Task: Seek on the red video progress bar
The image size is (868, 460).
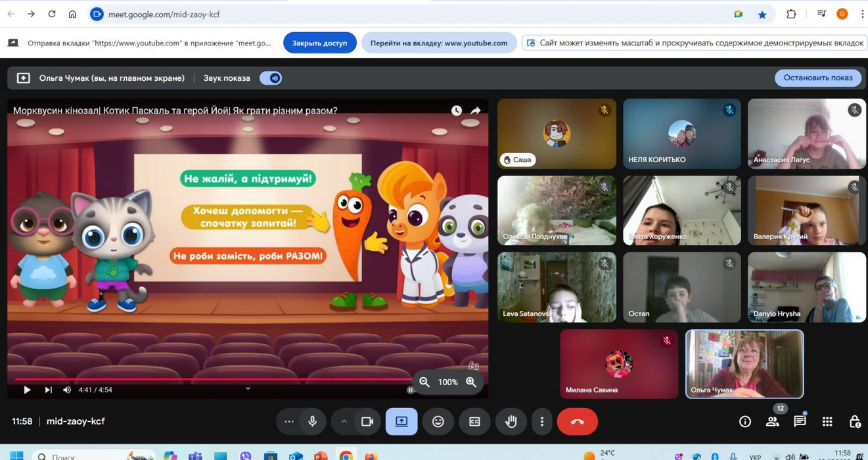Action: tap(213, 379)
